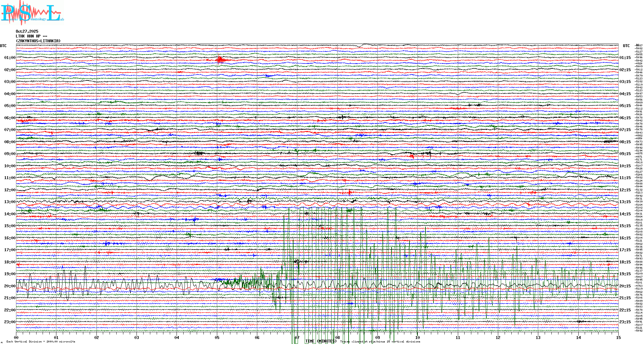Click minute marker 03 on bottom axis

click(137, 338)
